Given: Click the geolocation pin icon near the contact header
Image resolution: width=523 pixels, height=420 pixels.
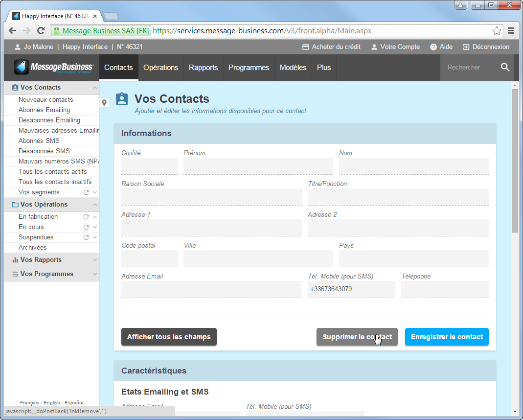Looking at the screenshot, I should pos(104,103).
